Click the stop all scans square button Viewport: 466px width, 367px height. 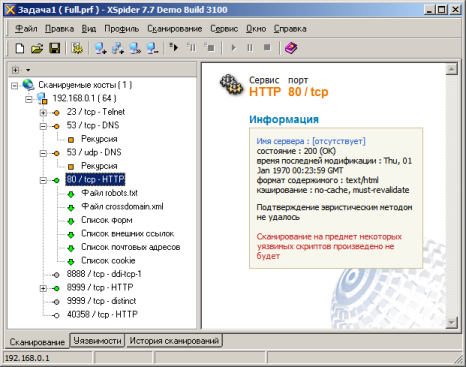click(x=267, y=48)
